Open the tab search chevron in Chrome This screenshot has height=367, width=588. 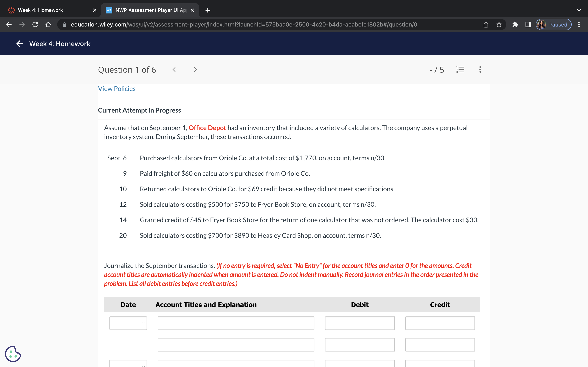pyautogui.click(x=579, y=10)
